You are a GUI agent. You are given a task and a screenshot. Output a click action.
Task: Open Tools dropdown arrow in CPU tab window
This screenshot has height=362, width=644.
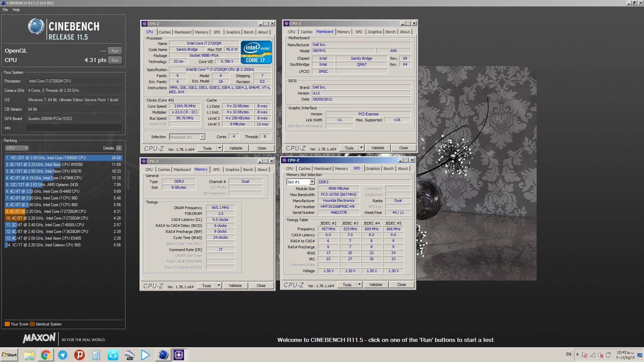[x=219, y=148]
